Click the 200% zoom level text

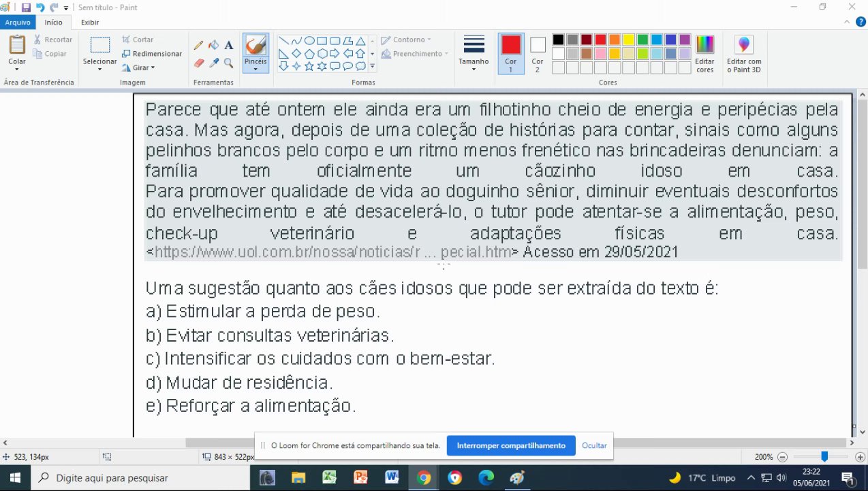point(763,457)
